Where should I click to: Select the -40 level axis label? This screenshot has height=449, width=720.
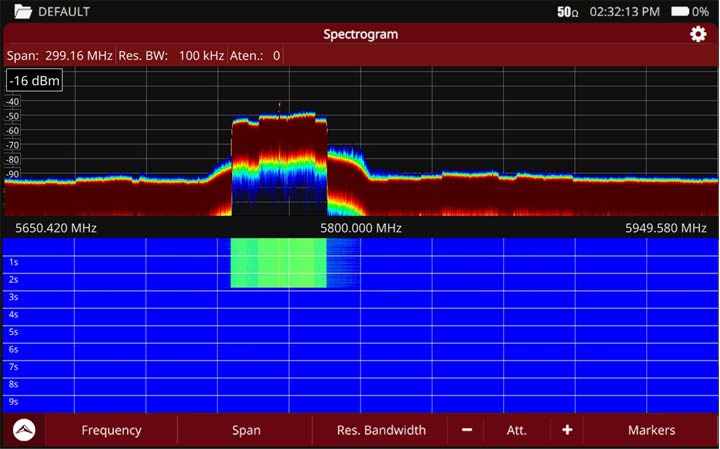[12, 101]
